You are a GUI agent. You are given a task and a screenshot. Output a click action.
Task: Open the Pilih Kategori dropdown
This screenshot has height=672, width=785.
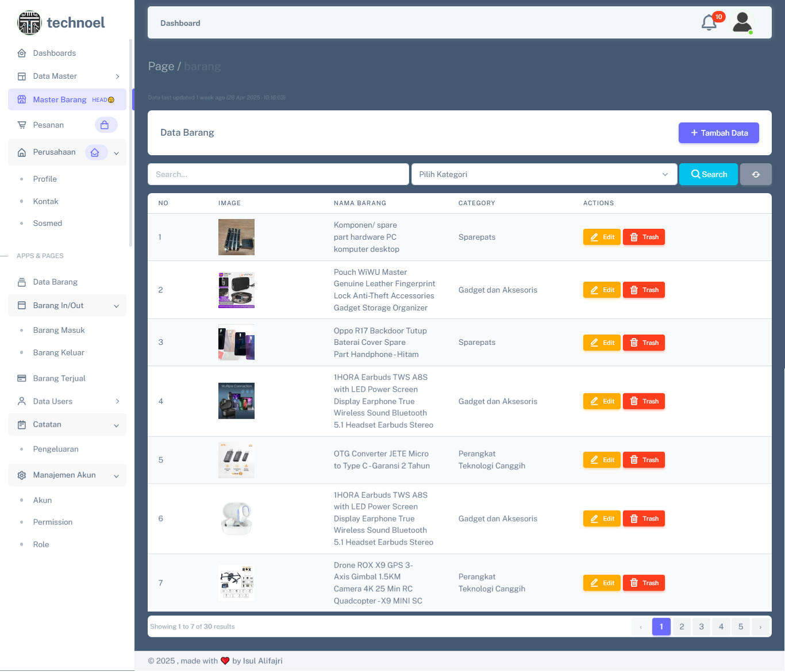(x=544, y=174)
